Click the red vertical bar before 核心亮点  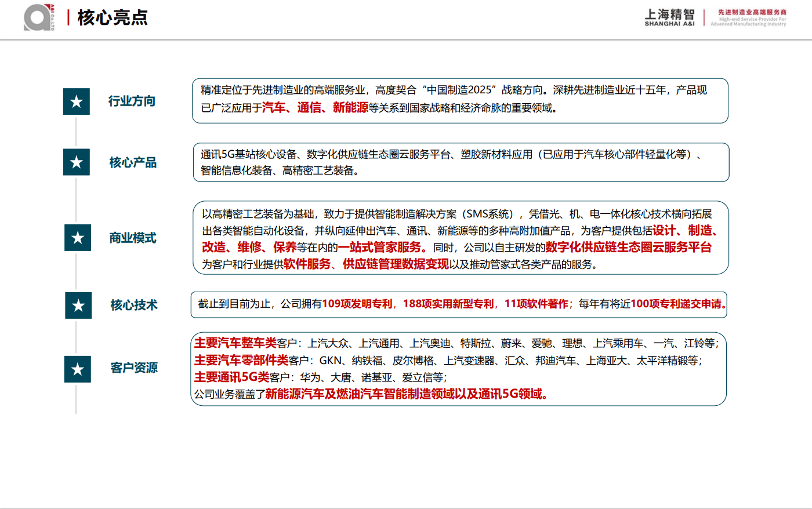click(68, 17)
